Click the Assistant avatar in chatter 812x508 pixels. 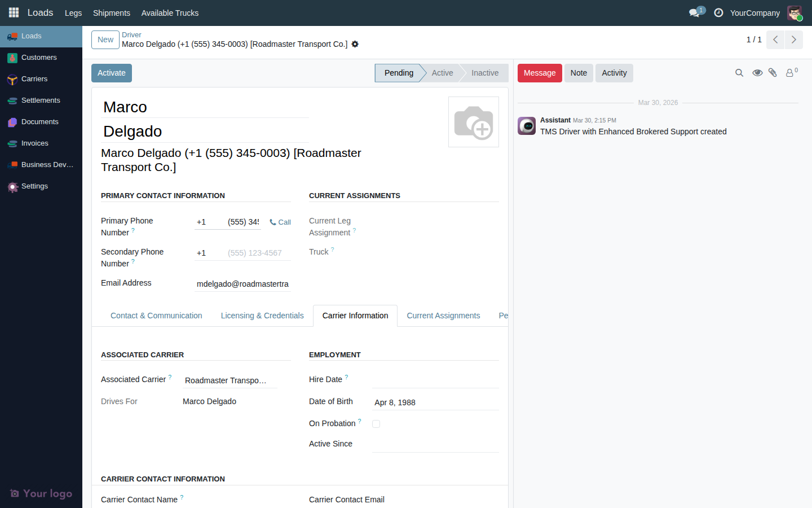coord(527,126)
